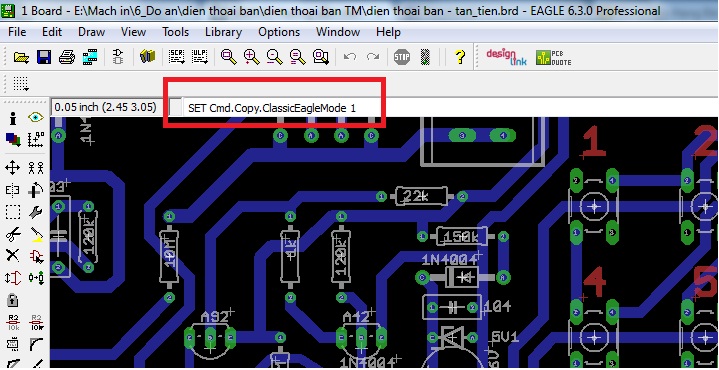The height and width of the screenshot is (370, 719).
Task: Open the CAM Processor tool
Action: pyautogui.click(x=90, y=57)
